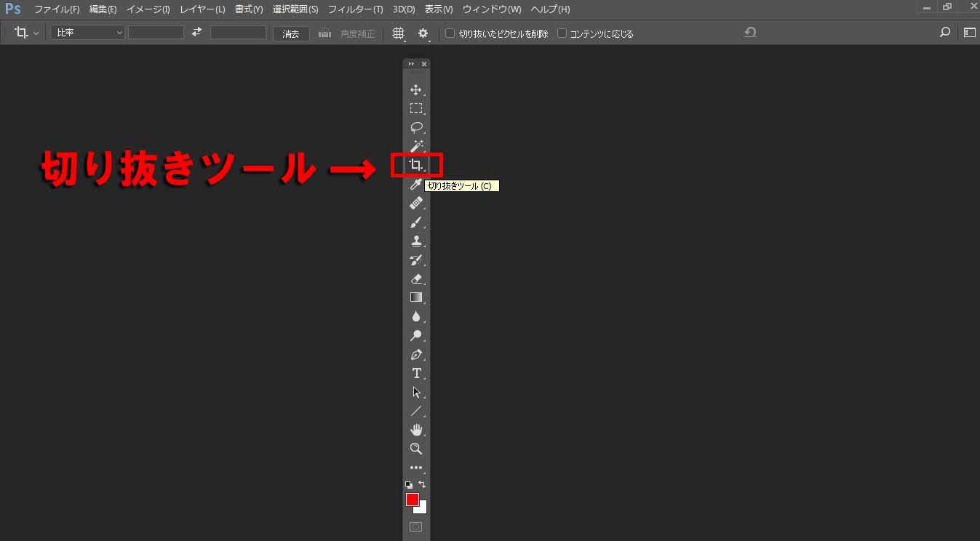The image size is (980, 541).
Task: Collapse toolbox using double-arrow expander
Action: pos(411,64)
